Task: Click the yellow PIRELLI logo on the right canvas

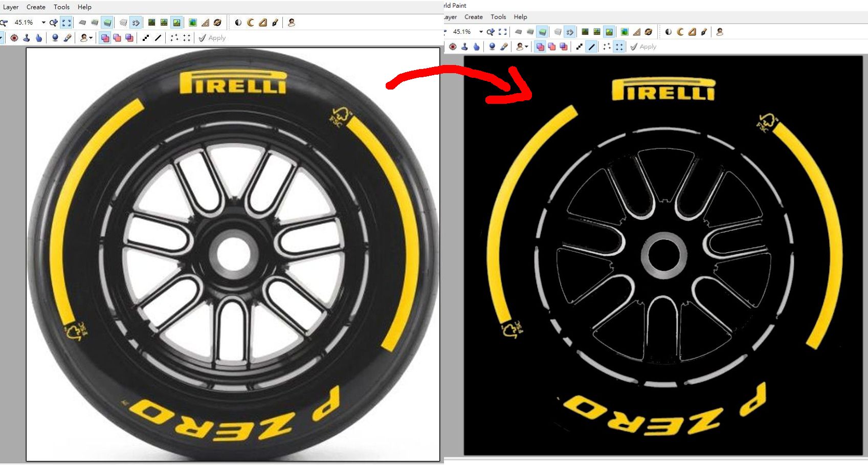Action: (663, 90)
